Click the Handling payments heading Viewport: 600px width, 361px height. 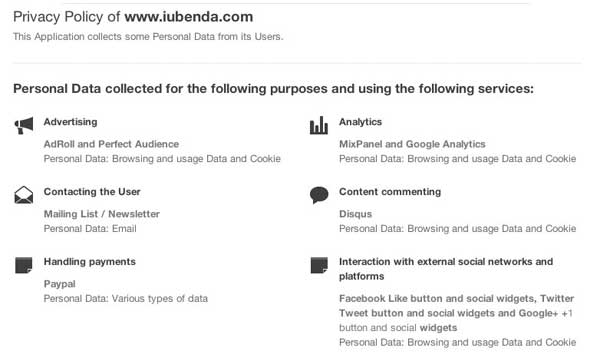click(90, 262)
